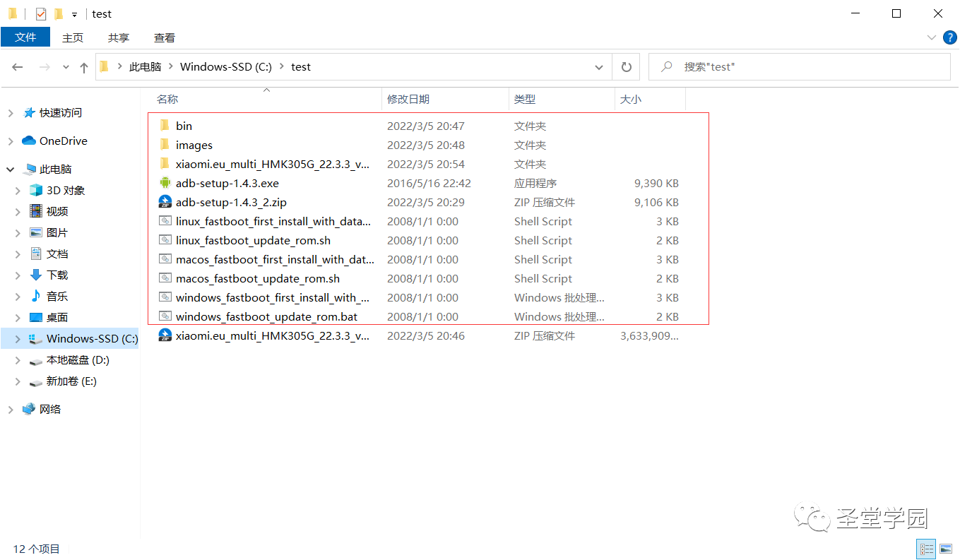Click the adb-setup-1.4.3_2.zip archive icon
The height and width of the screenshot is (560, 960).
tap(165, 202)
